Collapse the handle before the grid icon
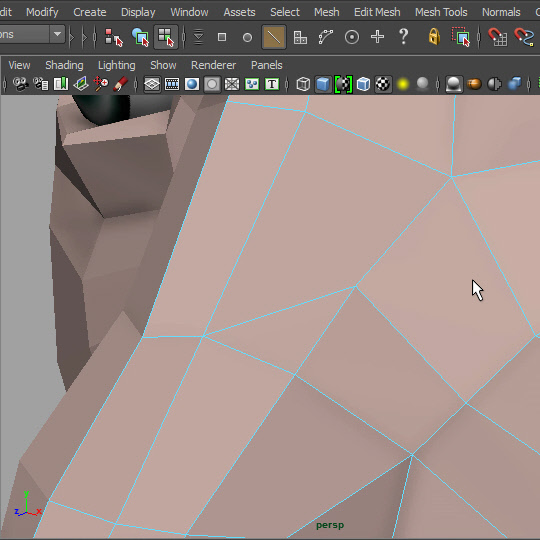Image resolution: width=540 pixels, height=540 pixels. point(136,84)
